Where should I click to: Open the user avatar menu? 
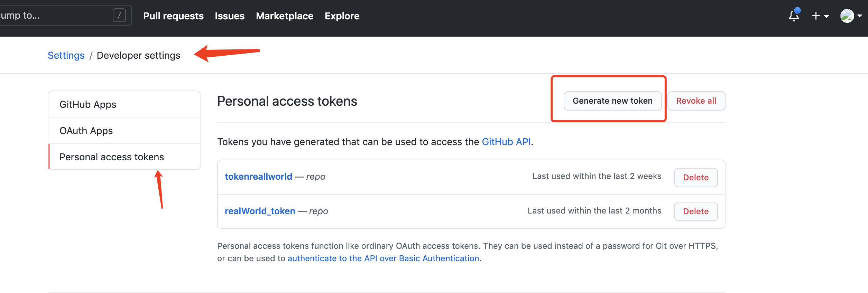[851, 16]
